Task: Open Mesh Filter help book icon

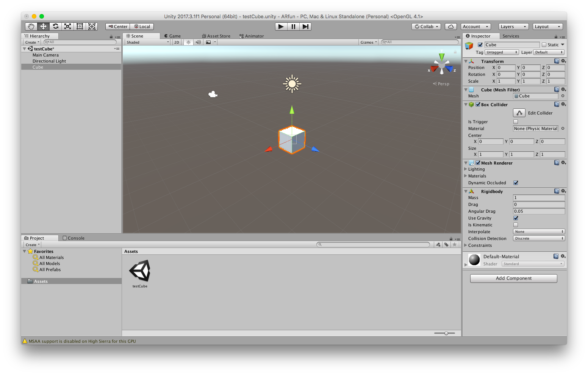Action: pos(557,89)
